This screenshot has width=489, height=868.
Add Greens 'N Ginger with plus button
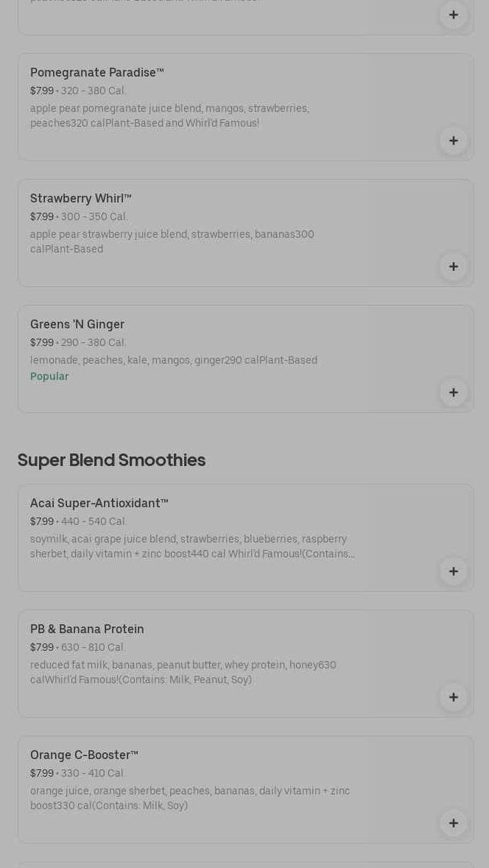tap(453, 392)
